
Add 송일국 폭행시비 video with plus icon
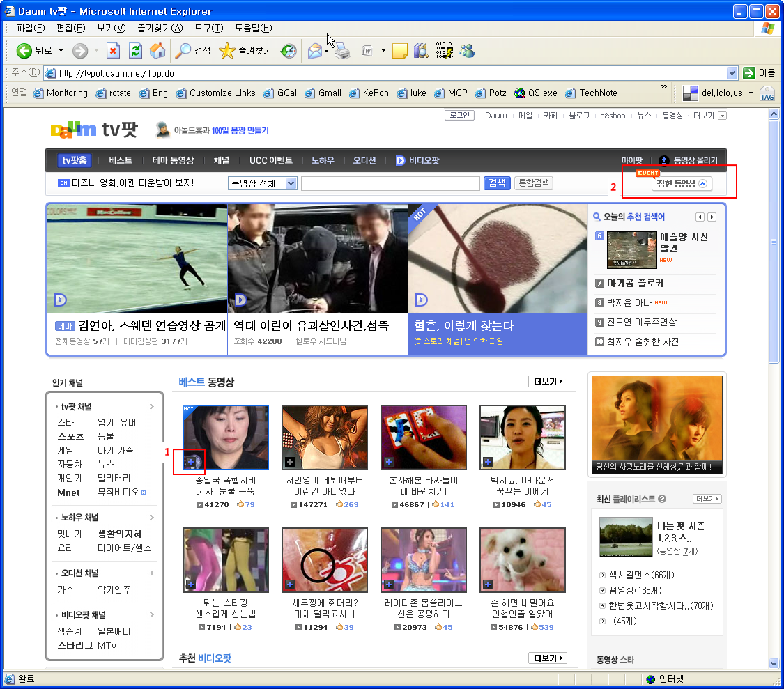(191, 461)
